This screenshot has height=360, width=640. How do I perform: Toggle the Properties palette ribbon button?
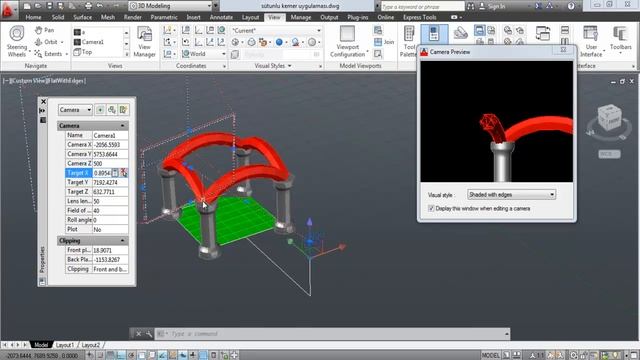434,33
